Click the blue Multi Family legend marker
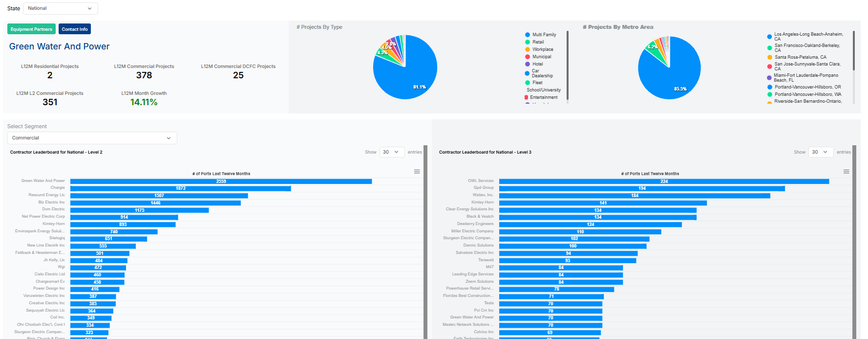Screen dimensions: 868x339 coord(528,35)
